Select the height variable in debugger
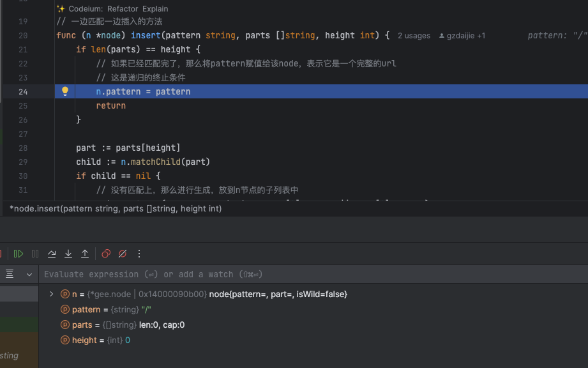 (84, 341)
